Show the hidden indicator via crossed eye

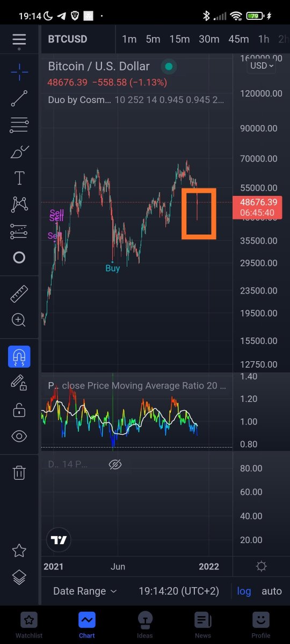pyautogui.click(x=115, y=465)
